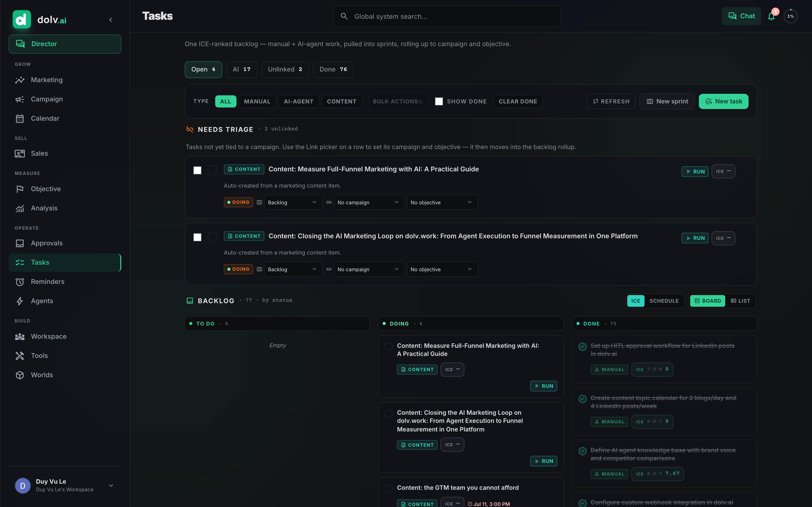Click the New task button

pyautogui.click(x=723, y=101)
